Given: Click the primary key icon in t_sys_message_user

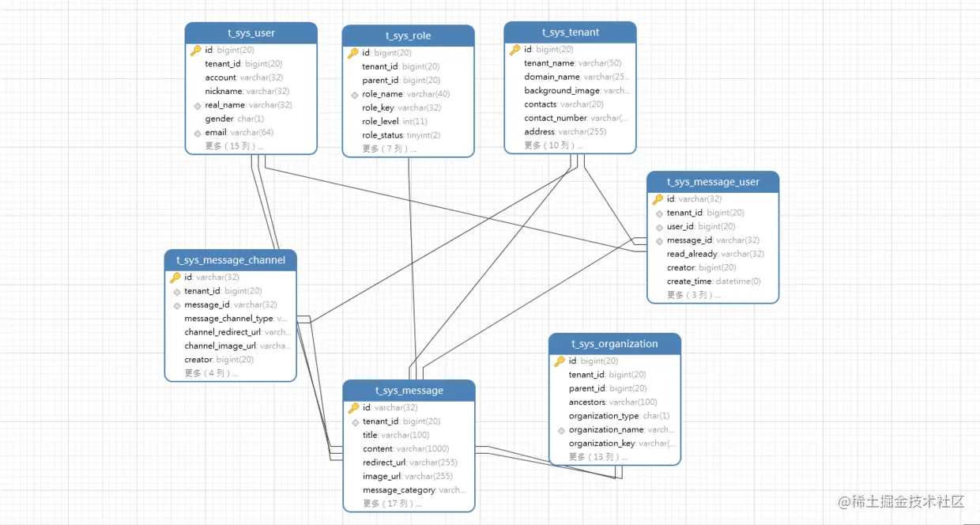Looking at the screenshot, I should pyautogui.click(x=658, y=199).
